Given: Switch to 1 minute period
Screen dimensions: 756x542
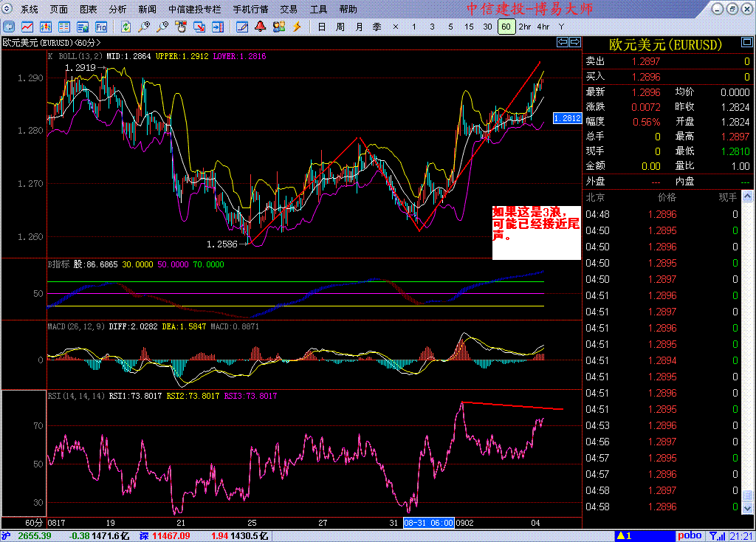Looking at the screenshot, I should point(413,27).
